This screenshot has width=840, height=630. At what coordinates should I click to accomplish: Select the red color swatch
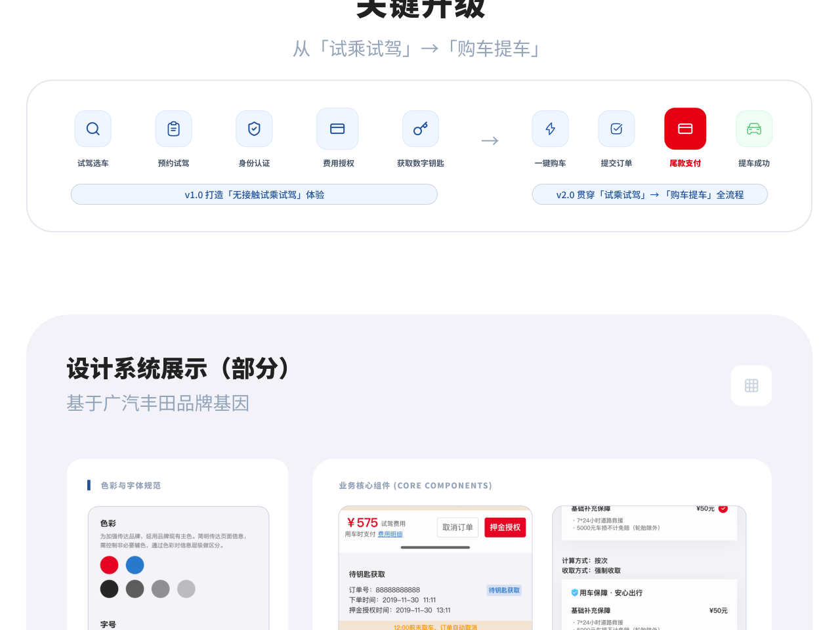[110, 565]
